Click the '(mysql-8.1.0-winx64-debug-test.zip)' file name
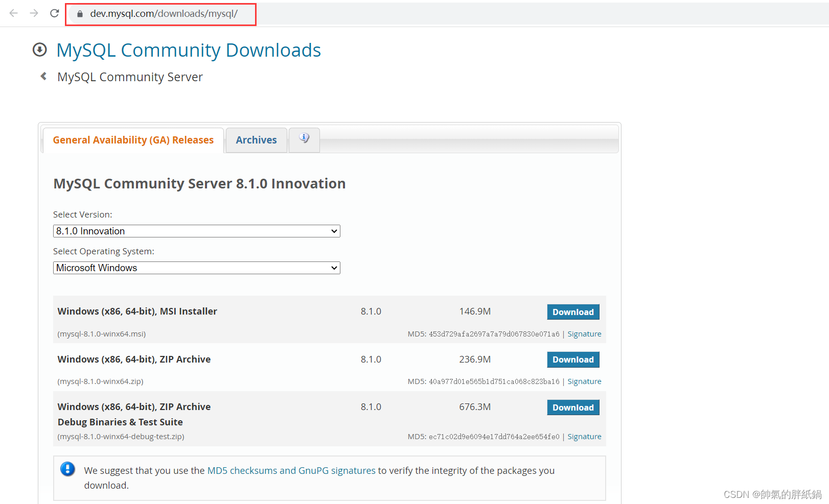The width and height of the screenshot is (829, 504). tap(121, 437)
